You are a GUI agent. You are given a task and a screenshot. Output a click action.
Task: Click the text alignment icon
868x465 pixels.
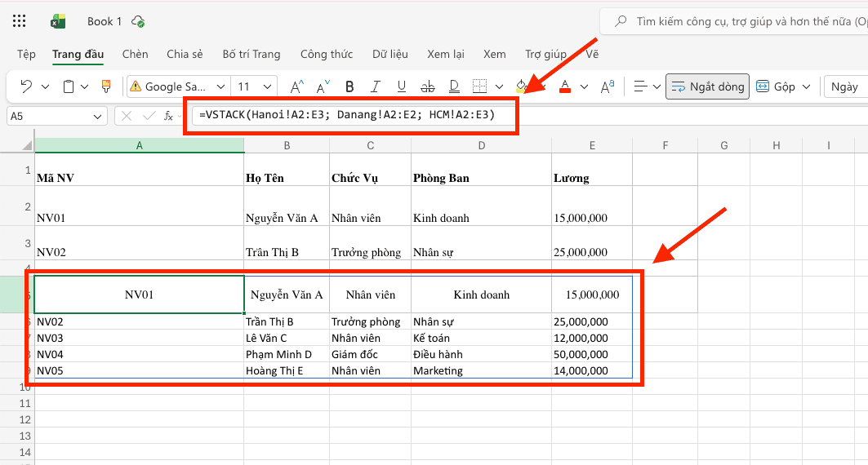[x=640, y=86]
